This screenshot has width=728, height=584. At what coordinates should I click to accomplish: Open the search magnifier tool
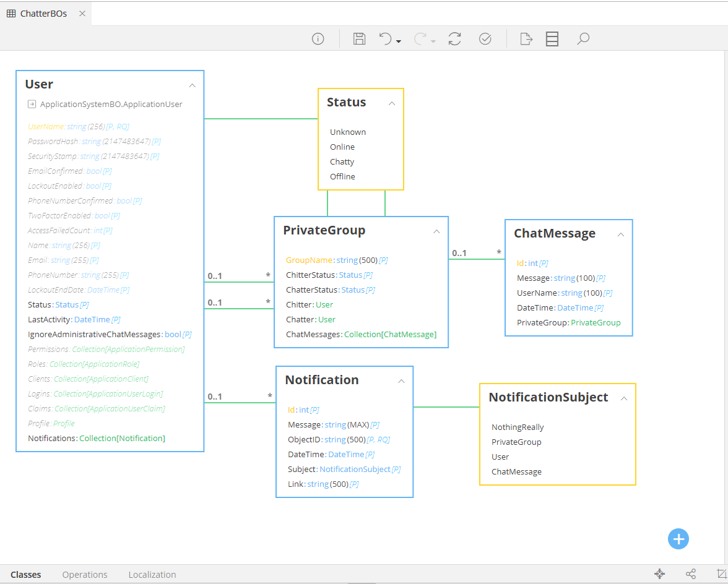(583, 39)
